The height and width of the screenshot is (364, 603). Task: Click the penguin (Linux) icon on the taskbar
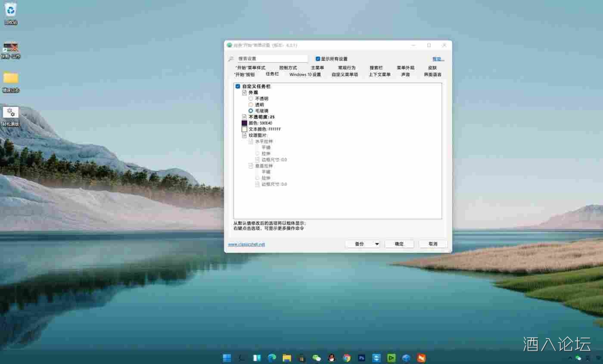tap(331, 358)
